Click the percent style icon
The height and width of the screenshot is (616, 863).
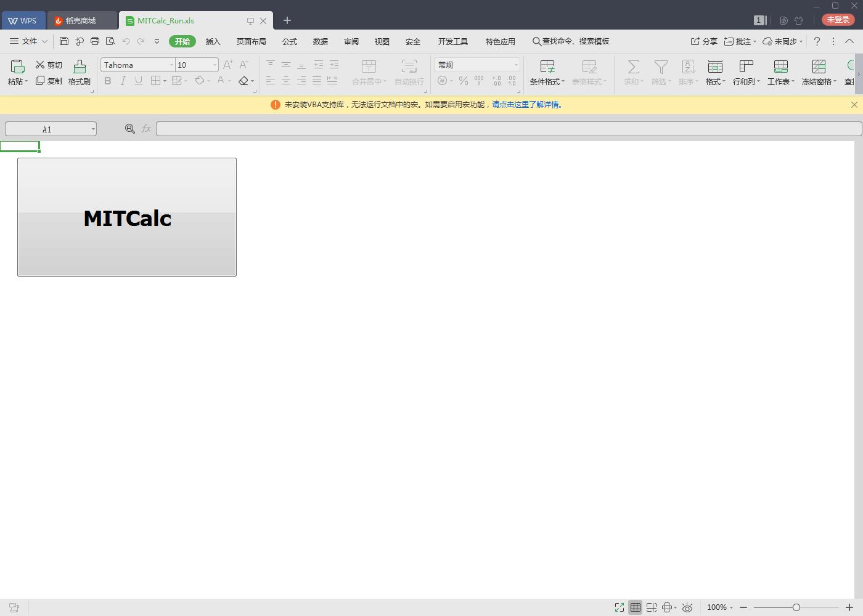(464, 81)
